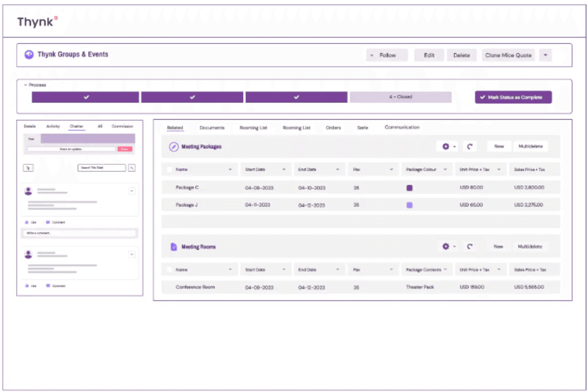588x392 pixels.
Task: Click the feed search magnifier icon
Action: tap(132, 168)
